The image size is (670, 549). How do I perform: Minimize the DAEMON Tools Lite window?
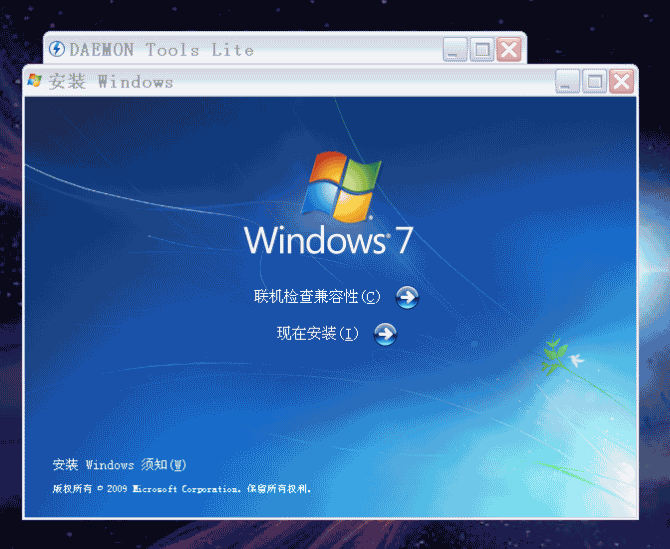pos(455,50)
